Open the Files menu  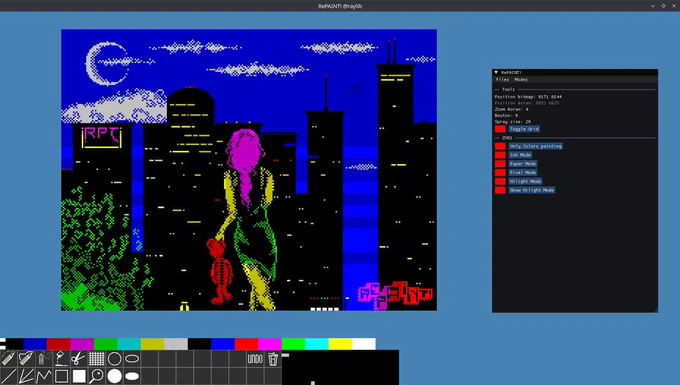coord(502,79)
